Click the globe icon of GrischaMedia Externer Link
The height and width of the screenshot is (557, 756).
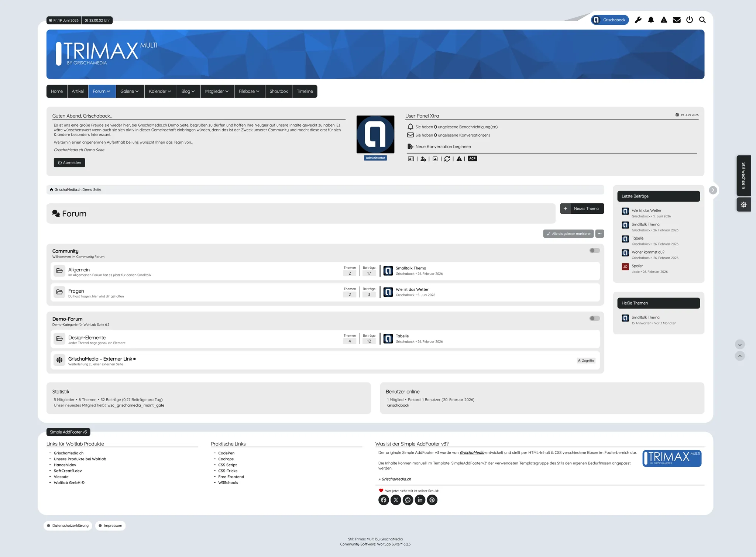point(59,360)
